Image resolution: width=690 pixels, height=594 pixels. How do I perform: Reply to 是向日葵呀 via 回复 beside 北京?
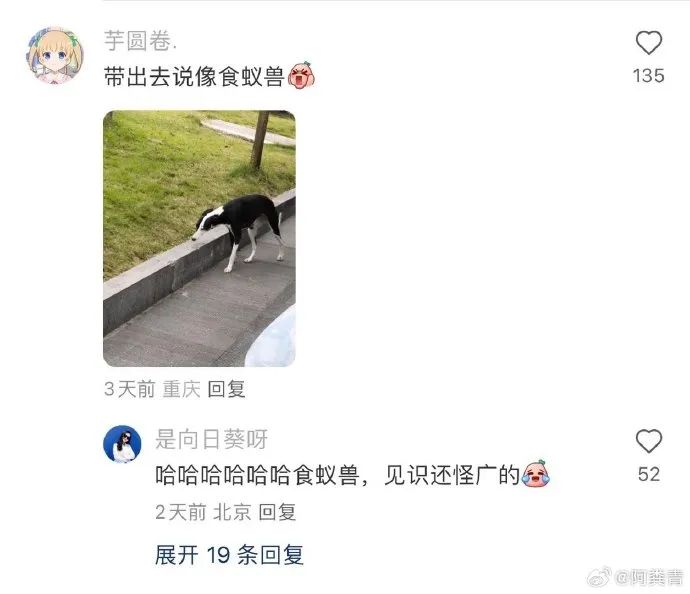pyautogui.click(x=277, y=512)
